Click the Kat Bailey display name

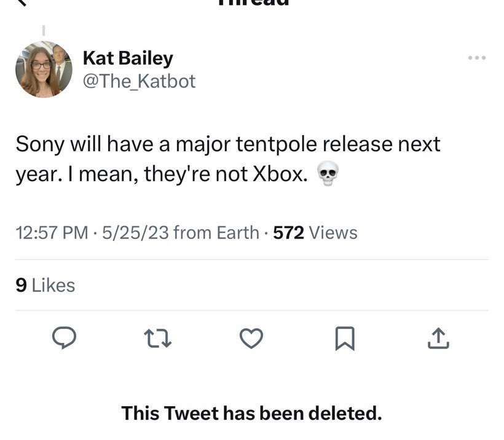point(127,58)
